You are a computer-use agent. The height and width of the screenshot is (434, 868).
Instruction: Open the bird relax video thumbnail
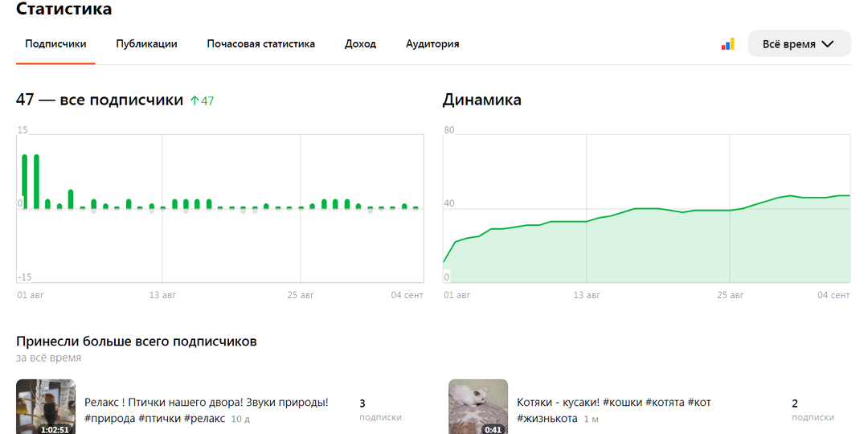pos(46,407)
